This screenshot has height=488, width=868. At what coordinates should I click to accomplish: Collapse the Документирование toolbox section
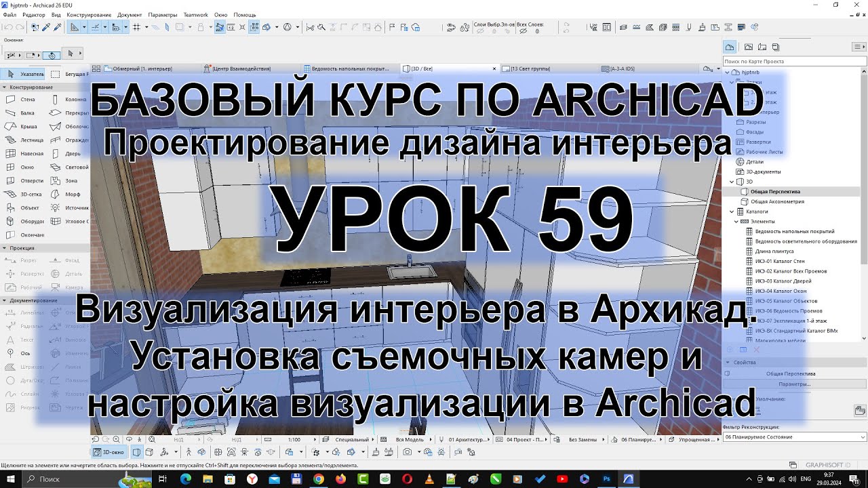[x=4, y=300]
